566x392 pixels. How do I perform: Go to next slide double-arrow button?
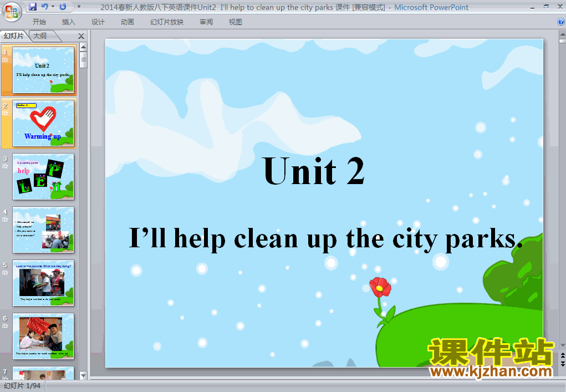[562, 364]
